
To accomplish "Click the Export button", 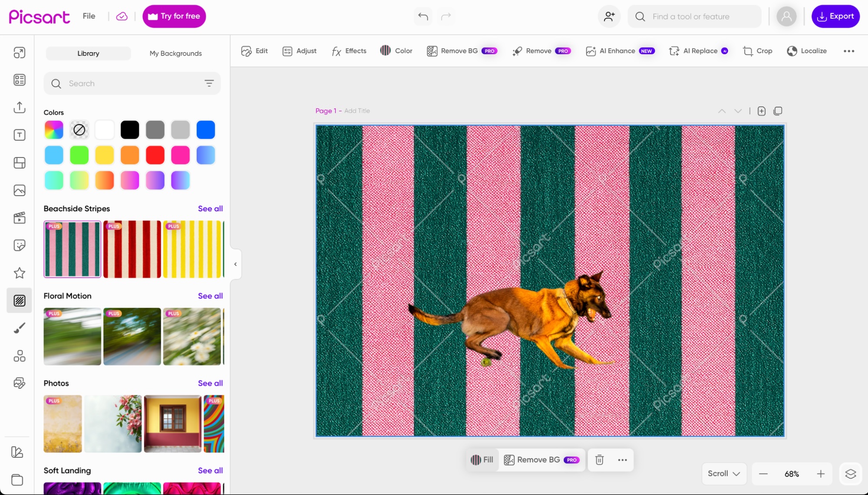I will [835, 16].
